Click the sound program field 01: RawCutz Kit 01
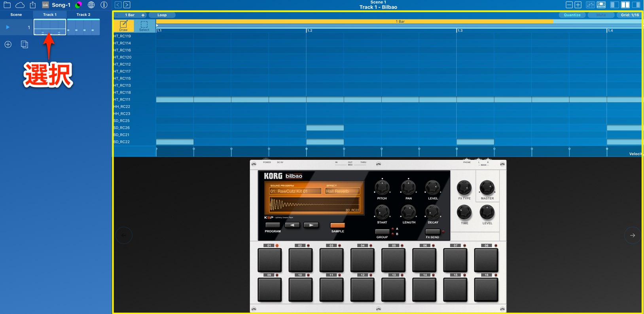Screen dimensions: 644x314 295,191
